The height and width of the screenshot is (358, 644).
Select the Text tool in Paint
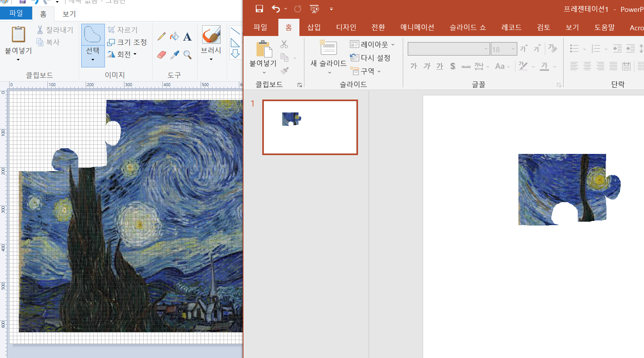pyautogui.click(x=187, y=36)
